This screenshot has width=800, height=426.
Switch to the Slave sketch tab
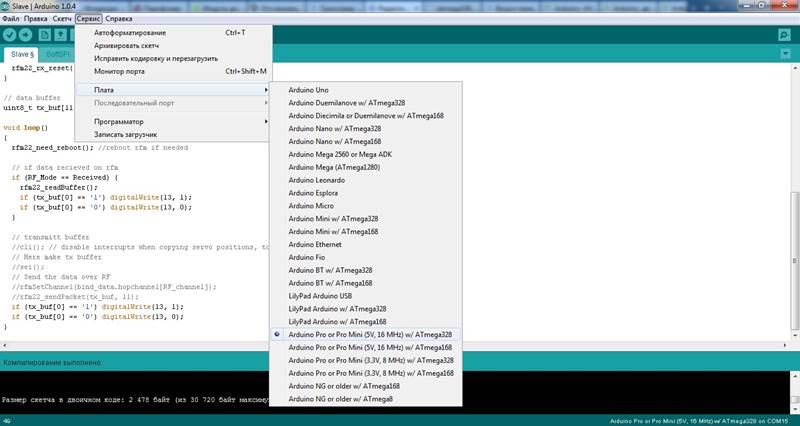tap(22, 54)
